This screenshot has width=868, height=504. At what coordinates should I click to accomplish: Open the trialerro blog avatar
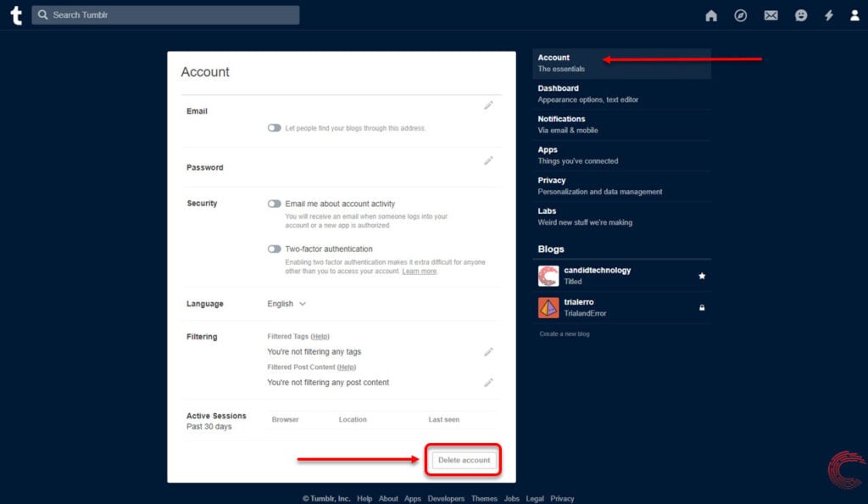point(548,307)
